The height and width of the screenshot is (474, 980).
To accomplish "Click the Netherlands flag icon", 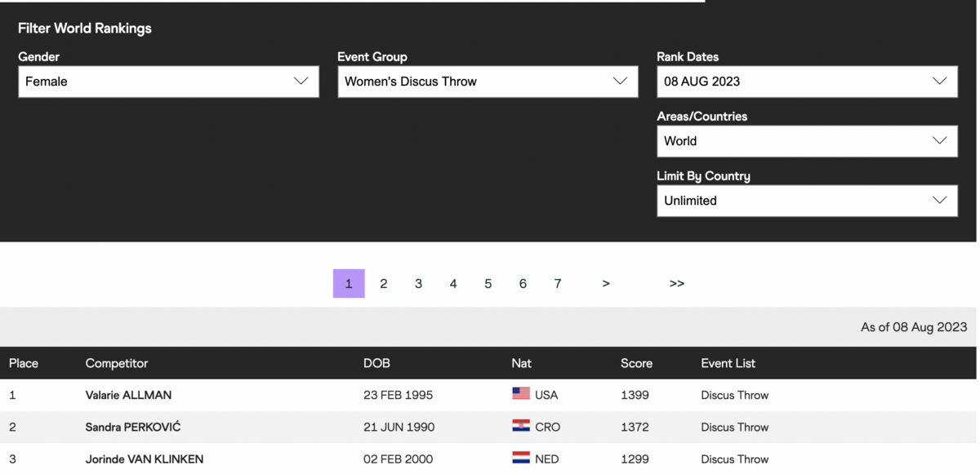I will tap(521, 458).
